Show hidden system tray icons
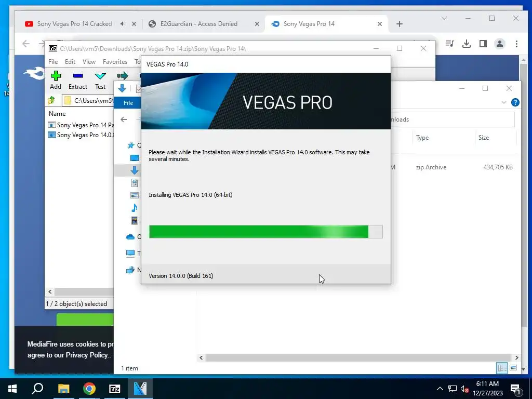This screenshot has height=399, width=532. [x=440, y=389]
